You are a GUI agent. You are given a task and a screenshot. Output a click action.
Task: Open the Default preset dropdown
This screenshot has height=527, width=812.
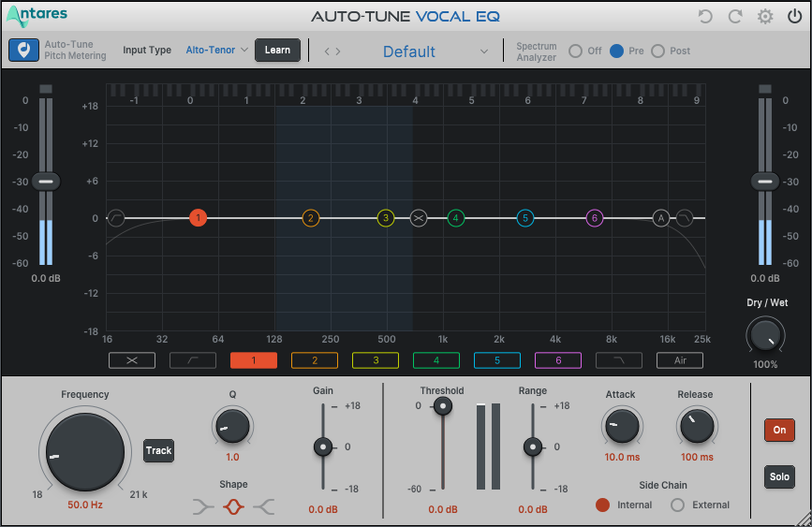pos(435,51)
